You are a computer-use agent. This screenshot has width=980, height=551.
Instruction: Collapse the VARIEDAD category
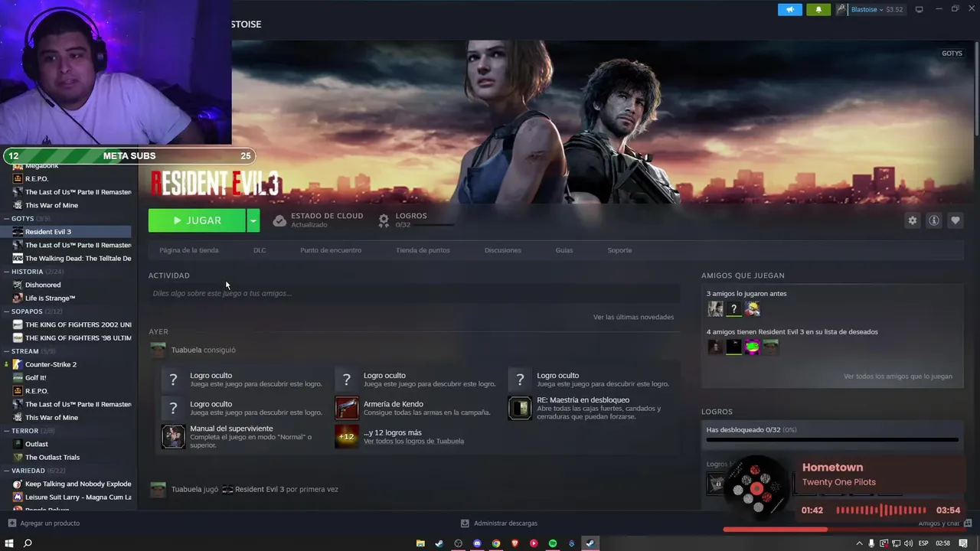(x=7, y=471)
